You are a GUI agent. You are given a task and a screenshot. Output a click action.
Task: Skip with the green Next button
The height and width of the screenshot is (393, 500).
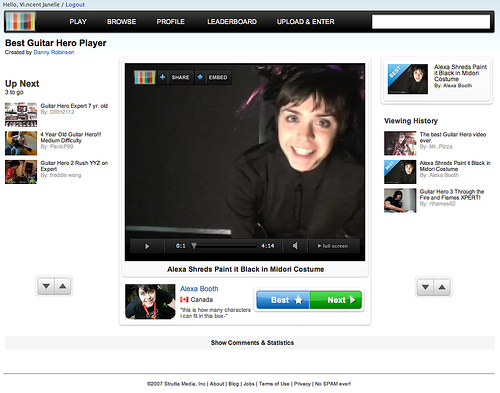(x=336, y=300)
